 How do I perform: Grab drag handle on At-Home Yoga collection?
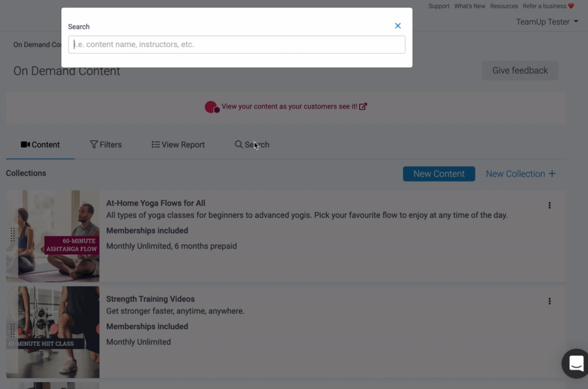pyautogui.click(x=12, y=235)
